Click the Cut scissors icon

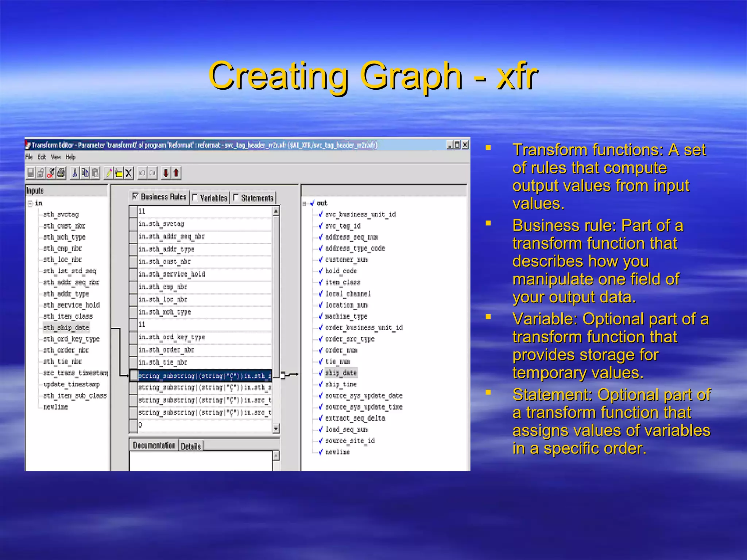(x=75, y=173)
